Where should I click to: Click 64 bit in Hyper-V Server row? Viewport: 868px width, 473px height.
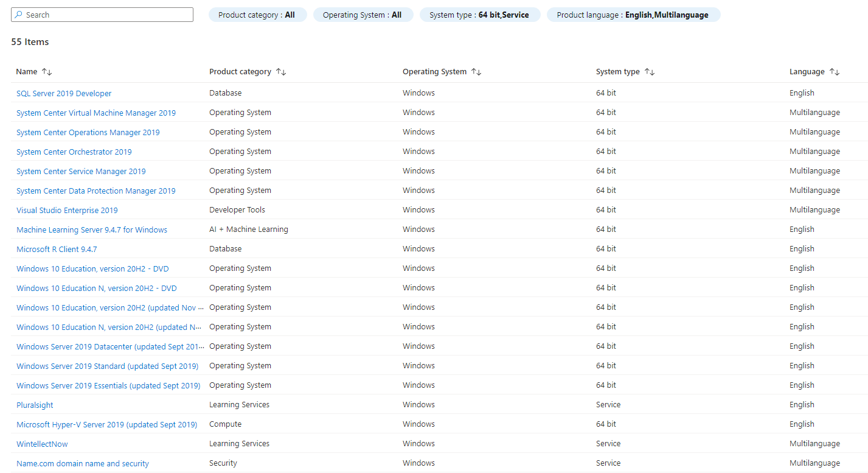[606, 424]
